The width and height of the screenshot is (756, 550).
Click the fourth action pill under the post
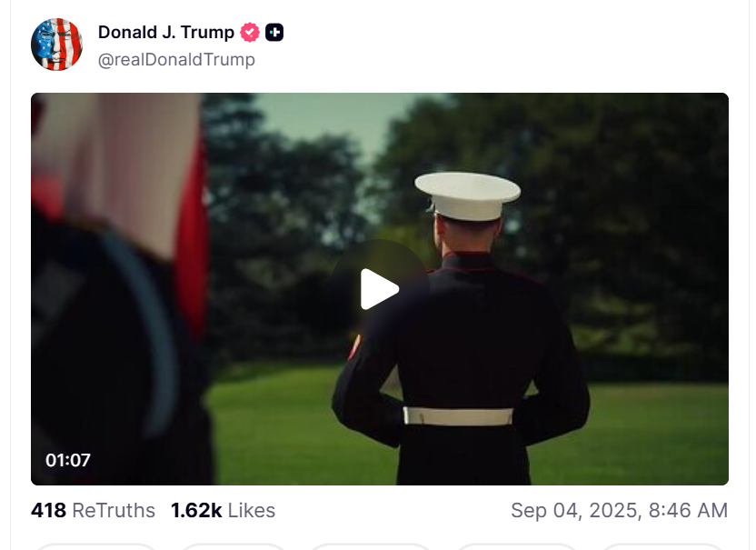[516, 546]
